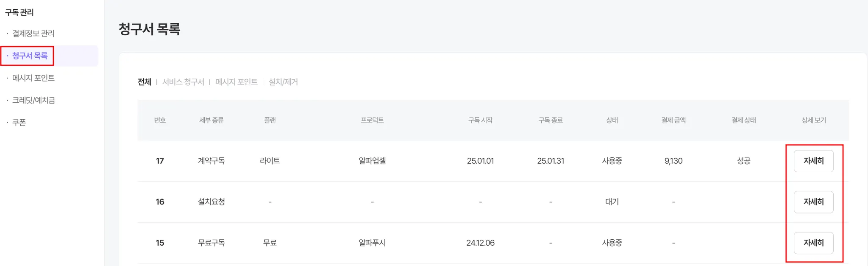The width and height of the screenshot is (868, 266).
Task: Select 설치/제거 filter tab
Action: 283,82
